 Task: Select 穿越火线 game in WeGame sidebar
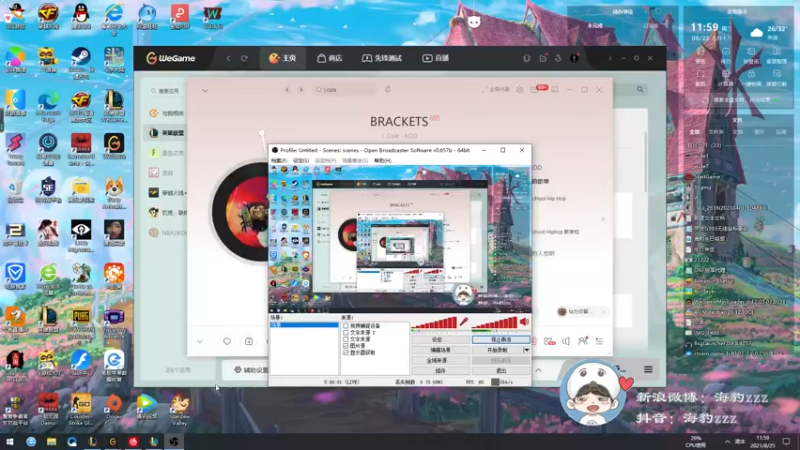167,193
